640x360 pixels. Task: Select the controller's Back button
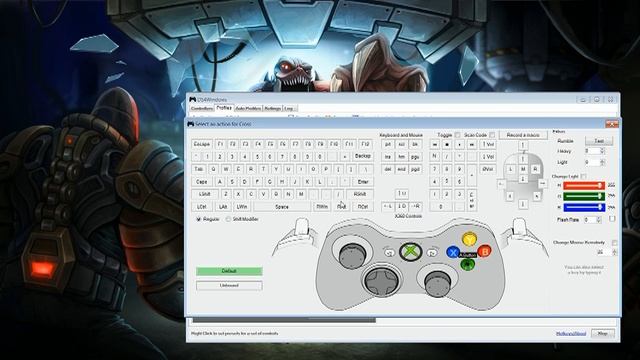click(390, 253)
